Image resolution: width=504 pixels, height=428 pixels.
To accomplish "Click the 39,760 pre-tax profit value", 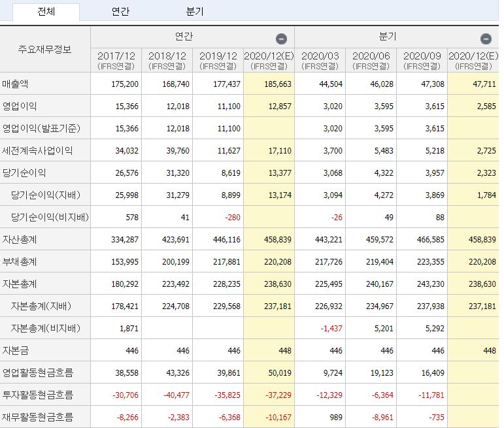I will [178, 151].
